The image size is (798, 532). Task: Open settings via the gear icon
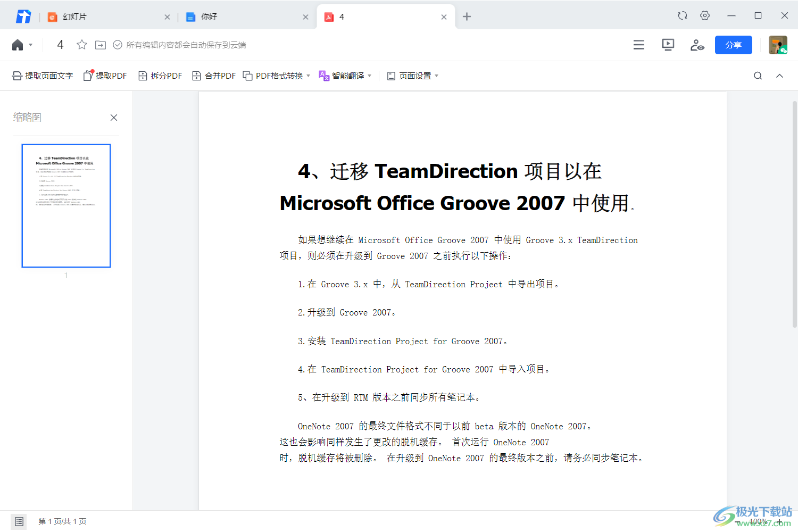click(x=705, y=15)
